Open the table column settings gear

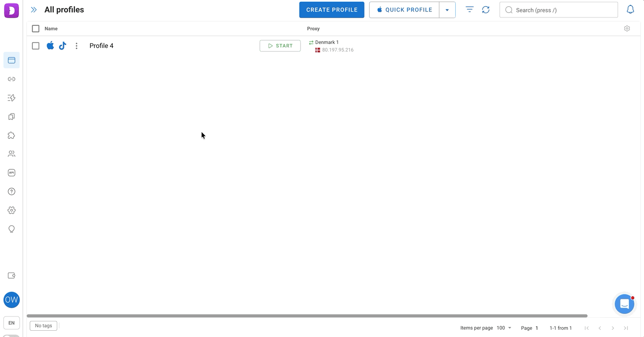pyautogui.click(x=627, y=29)
